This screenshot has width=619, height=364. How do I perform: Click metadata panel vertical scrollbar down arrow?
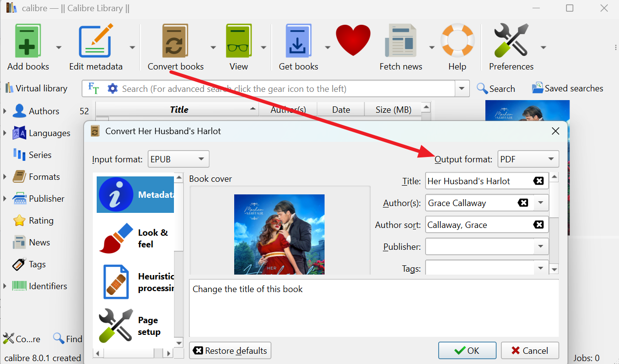554,269
